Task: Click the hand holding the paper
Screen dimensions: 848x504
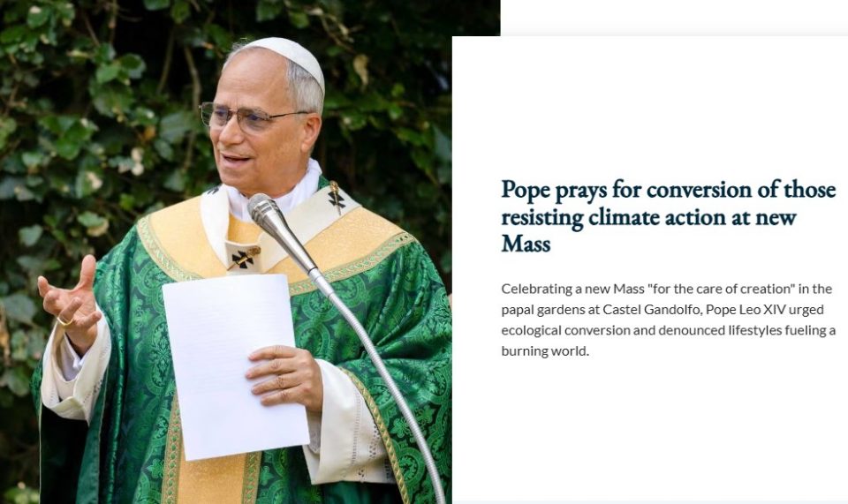Action: (x=284, y=376)
